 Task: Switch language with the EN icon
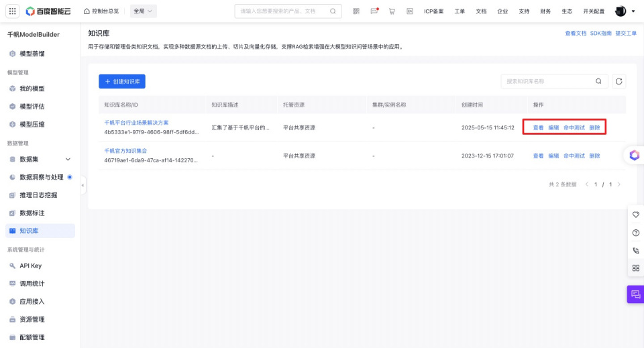click(x=409, y=11)
